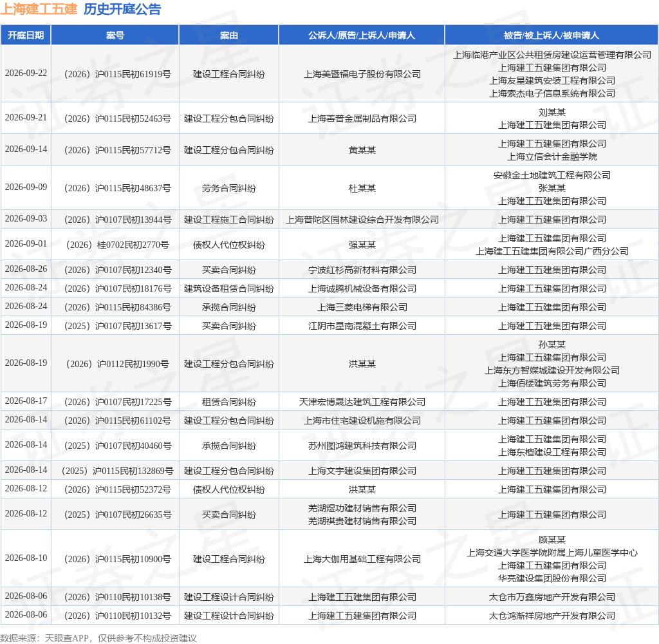Click 上海三菱电梯有限公司 cell
Viewport: 659px width, 644px height.
[x=362, y=307]
